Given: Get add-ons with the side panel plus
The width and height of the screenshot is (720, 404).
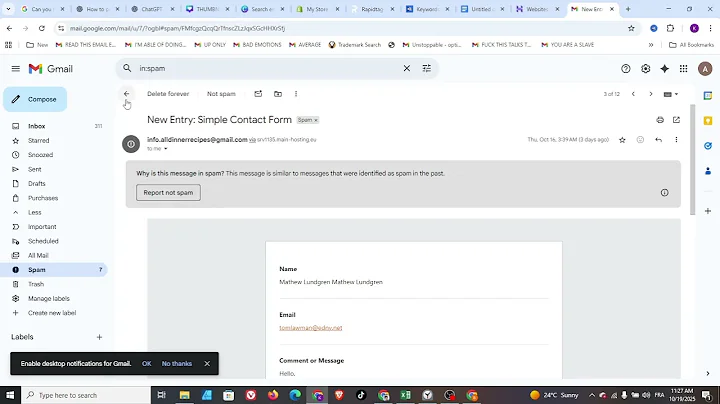Looking at the screenshot, I should tap(708, 211).
